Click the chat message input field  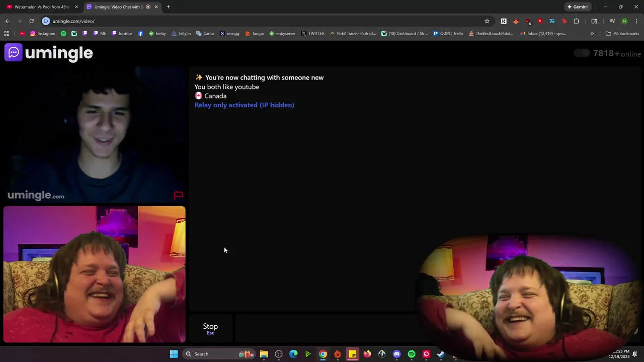(325, 328)
